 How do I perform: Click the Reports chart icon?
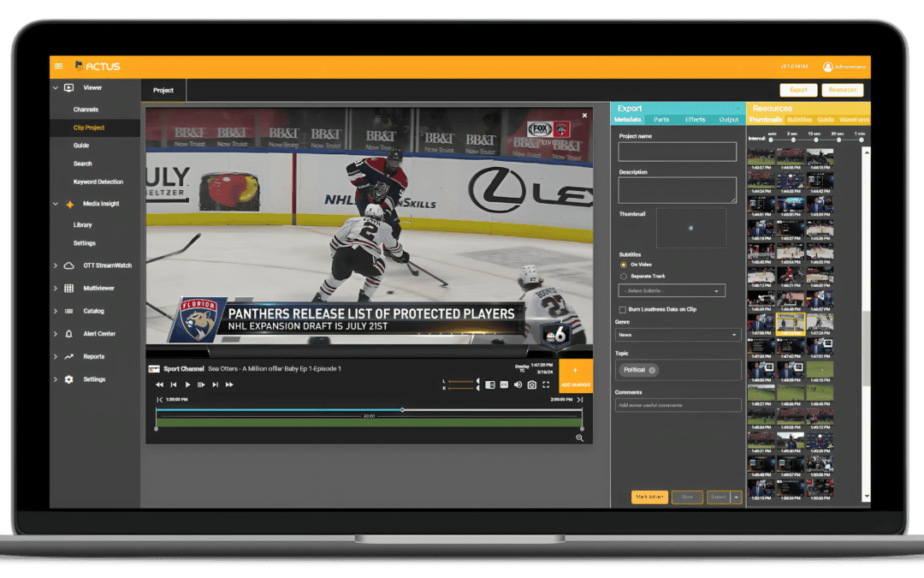(69, 356)
